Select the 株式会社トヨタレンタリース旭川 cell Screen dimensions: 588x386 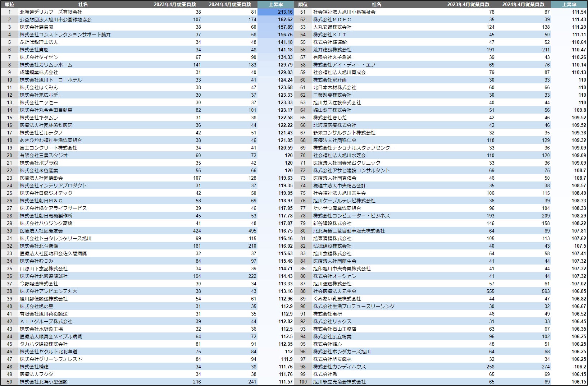55,238
